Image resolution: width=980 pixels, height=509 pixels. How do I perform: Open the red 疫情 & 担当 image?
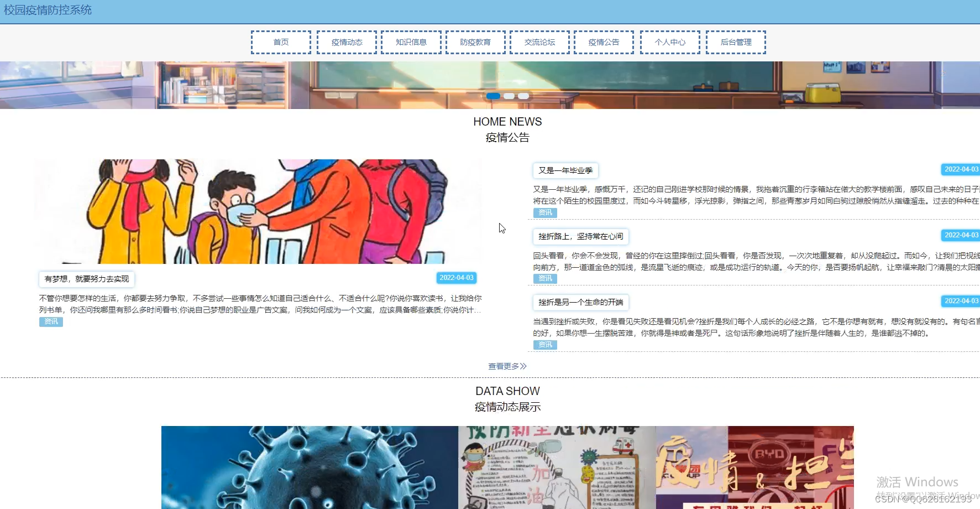tap(754, 468)
